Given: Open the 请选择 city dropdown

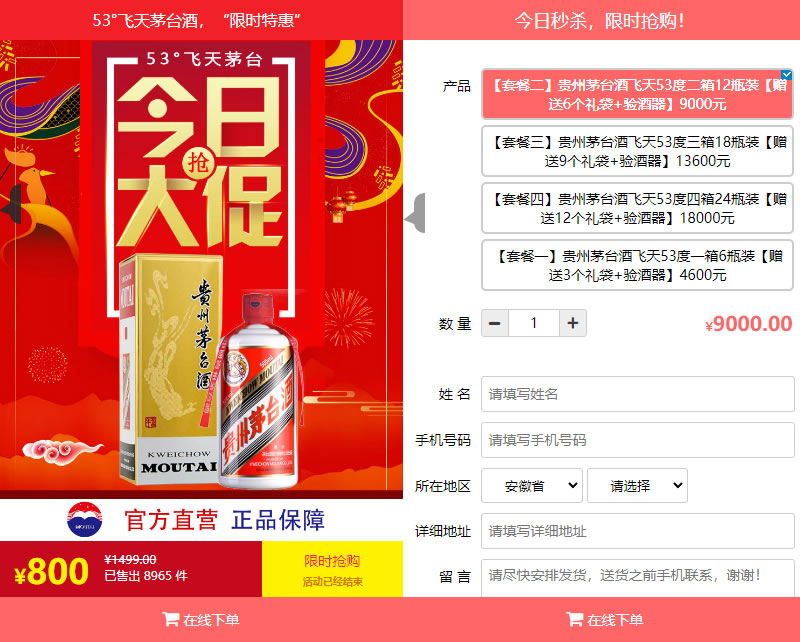Looking at the screenshot, I should 637,486.
